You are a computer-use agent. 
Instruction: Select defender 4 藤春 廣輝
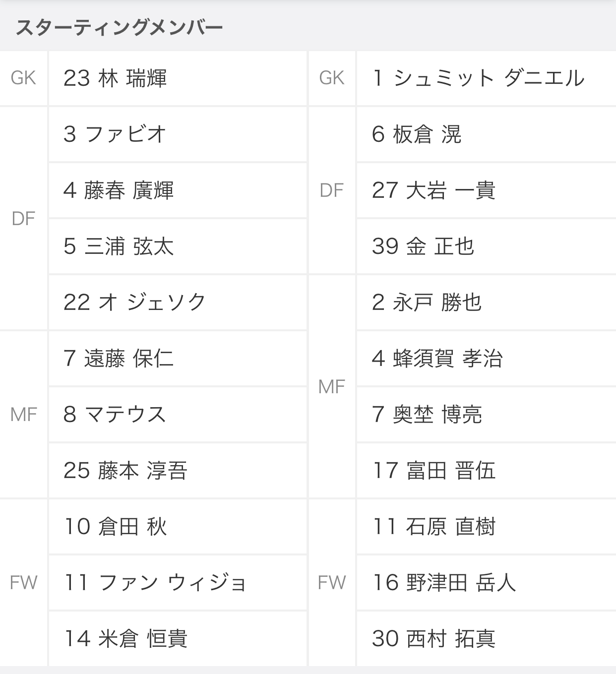(x=119, y=190)
